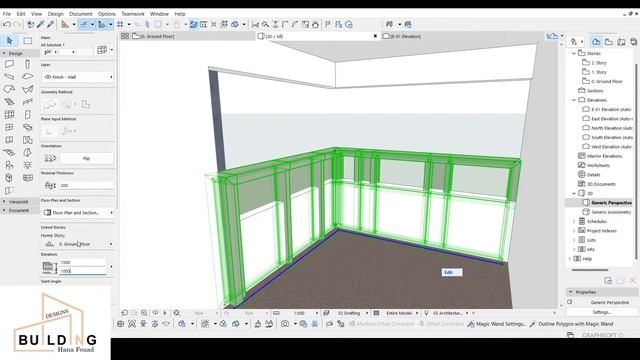Close the 3D / All tab

[376, 36]
